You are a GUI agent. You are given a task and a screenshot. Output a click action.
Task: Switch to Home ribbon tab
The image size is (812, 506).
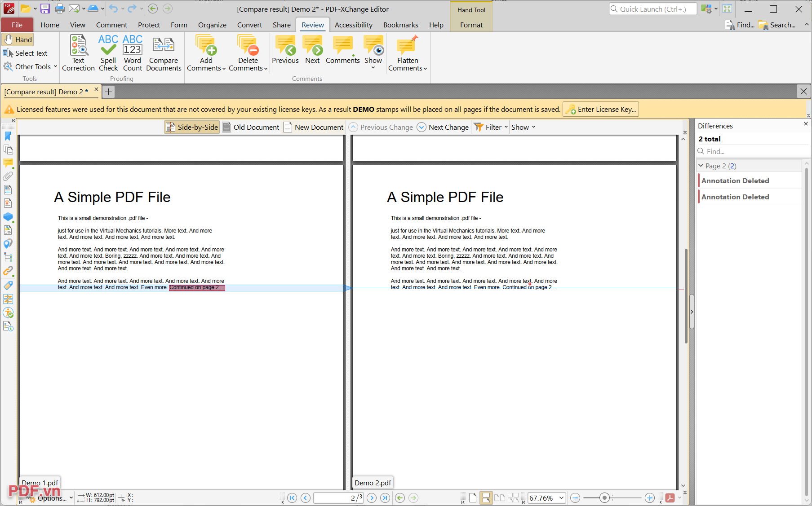pyautogui.click(x=50, y=25)
